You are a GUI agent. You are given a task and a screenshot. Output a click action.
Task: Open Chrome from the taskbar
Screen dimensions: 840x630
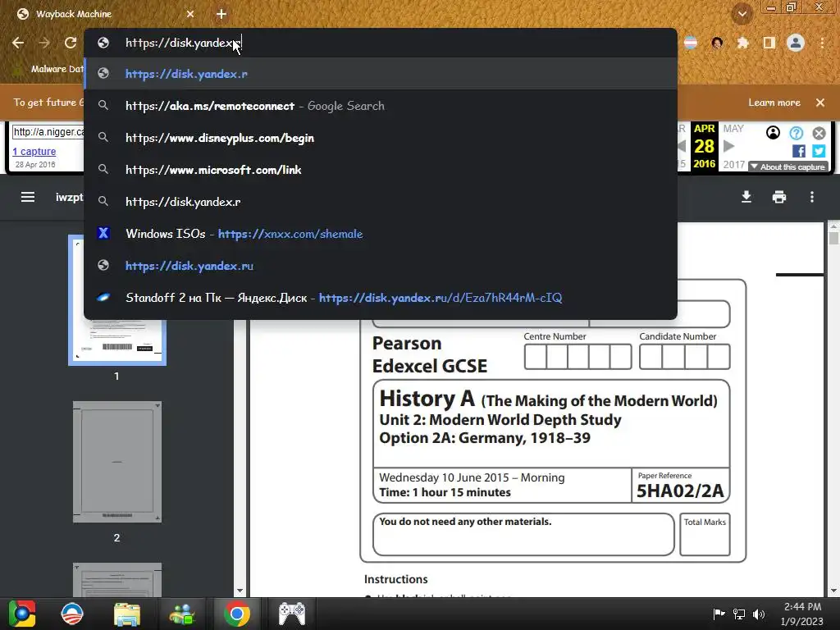pos(237,614)
